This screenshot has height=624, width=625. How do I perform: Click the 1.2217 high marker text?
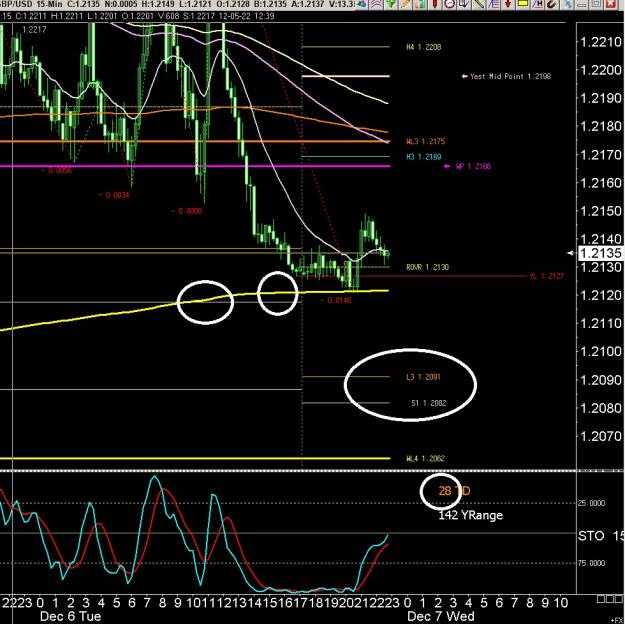coord(34,30)
